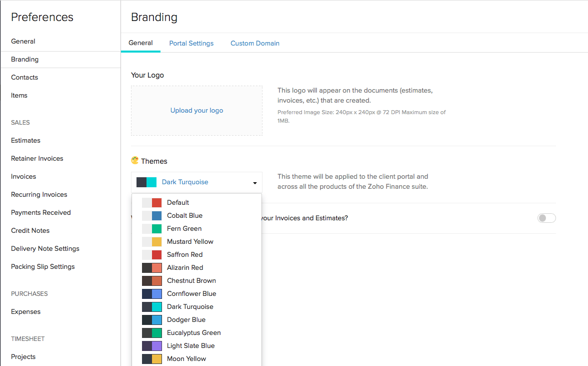Open Projects under Timesheet

tap(23, 356)
